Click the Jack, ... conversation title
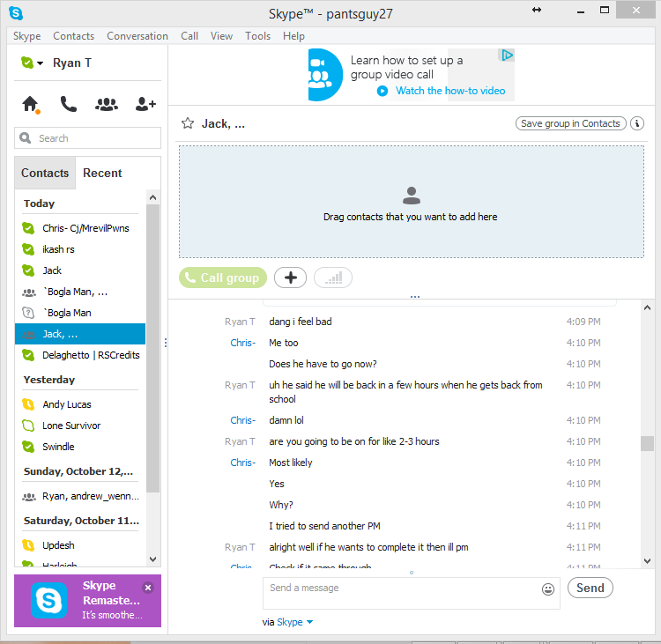 pyautogui.click(x=223, y=123)
